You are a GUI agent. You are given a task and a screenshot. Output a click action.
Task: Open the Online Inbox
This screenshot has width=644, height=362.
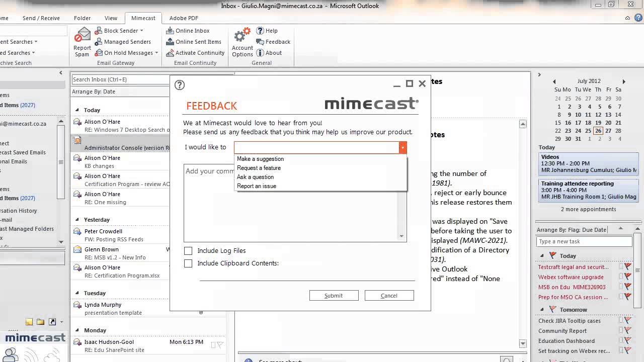(x=188, y=31)
